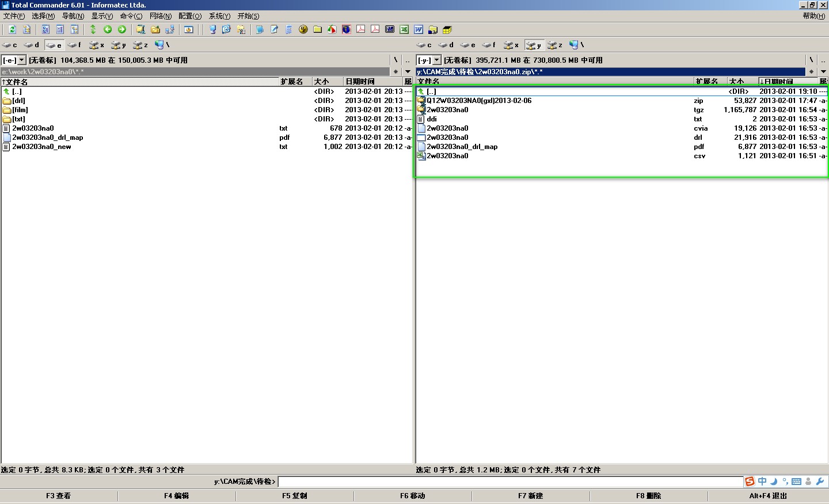The width and height of the screenshot is (829, 504).
Task: Click the Excel toolbar icon
Action: [404, 29]
